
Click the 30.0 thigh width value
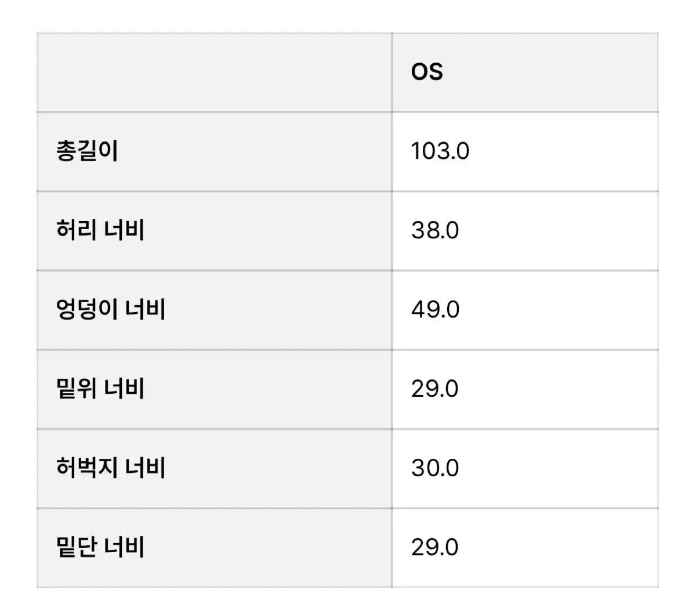point(435,468)
